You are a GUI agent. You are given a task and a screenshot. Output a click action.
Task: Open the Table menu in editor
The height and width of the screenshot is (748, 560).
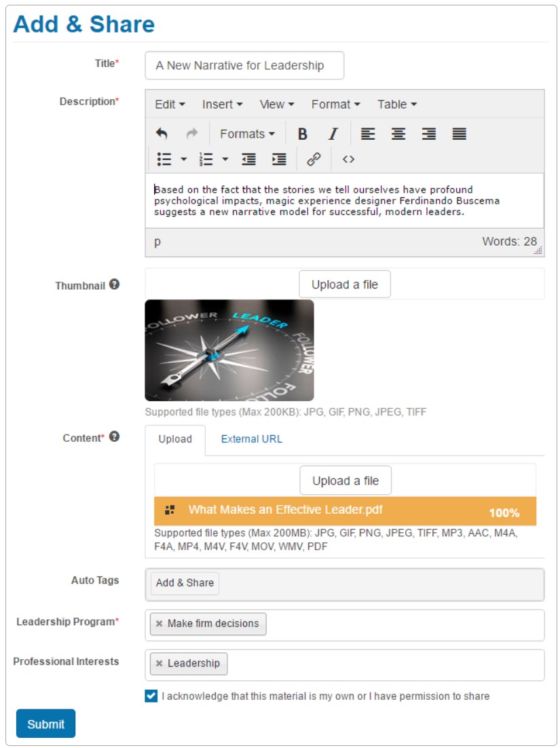click(397, 104)
